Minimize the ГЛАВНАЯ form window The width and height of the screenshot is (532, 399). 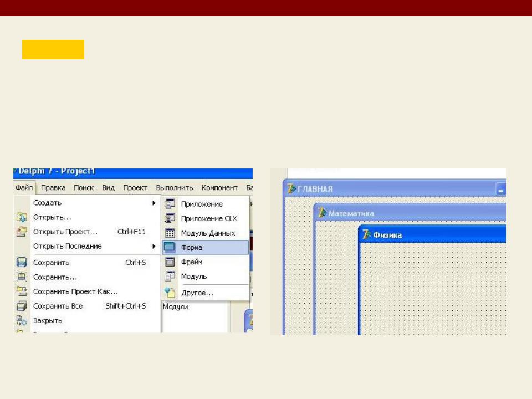point(501,189)
